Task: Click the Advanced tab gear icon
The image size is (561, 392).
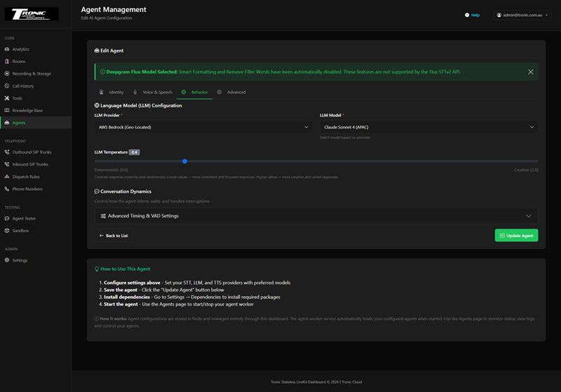Action: (x=219, y=92)
